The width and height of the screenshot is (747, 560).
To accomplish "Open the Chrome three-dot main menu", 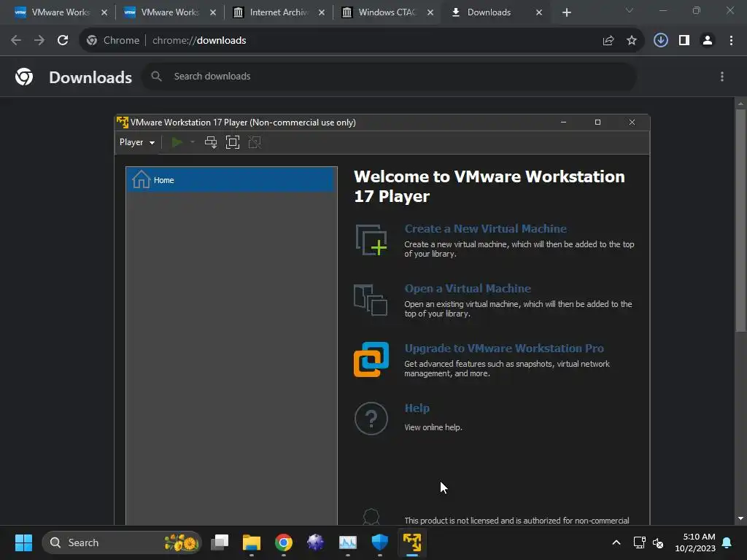I will click(x=731, y=41).
